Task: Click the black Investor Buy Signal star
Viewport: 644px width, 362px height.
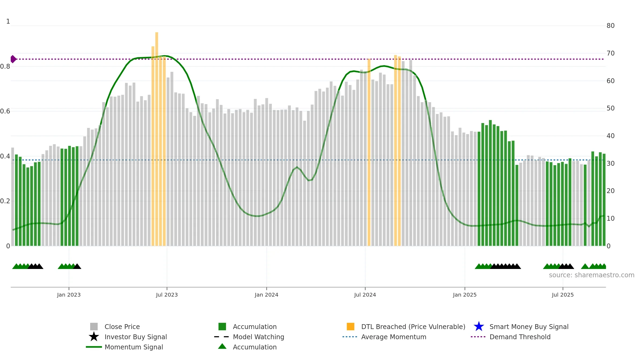Action: pos(94,337)
